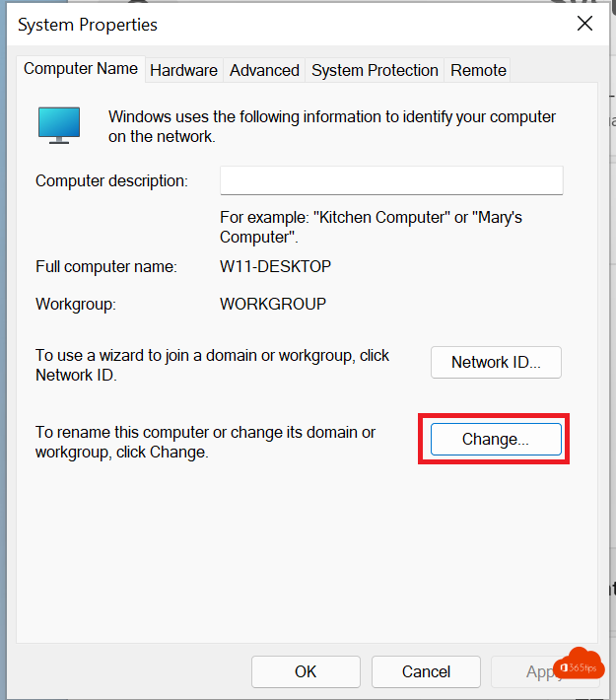The image size is (616, 700).
Task: Select the Computer Name tab
Action: click(81, 69)
